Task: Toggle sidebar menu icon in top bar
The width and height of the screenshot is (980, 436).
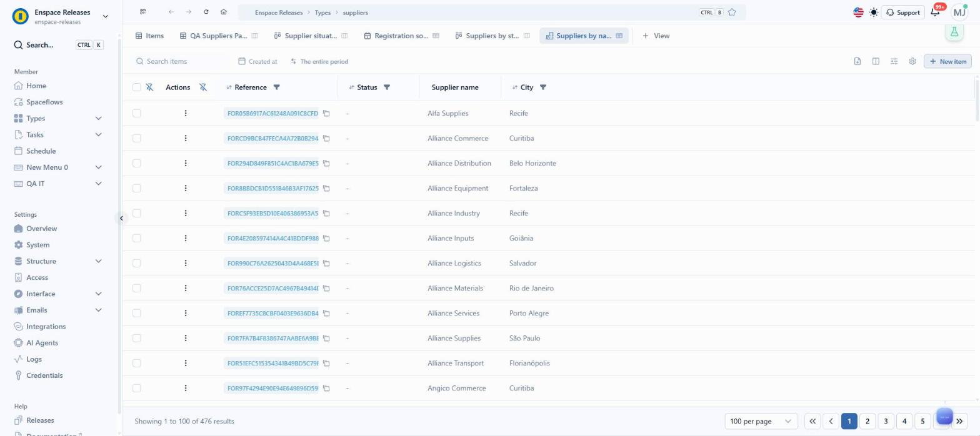Action: pyautogui.click(x=143, y=12)
